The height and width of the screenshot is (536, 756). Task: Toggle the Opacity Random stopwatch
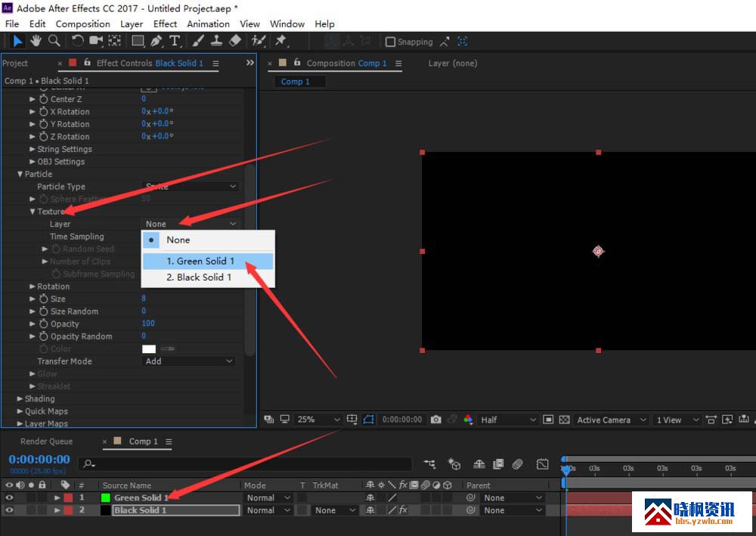click(x=43, y=336)
